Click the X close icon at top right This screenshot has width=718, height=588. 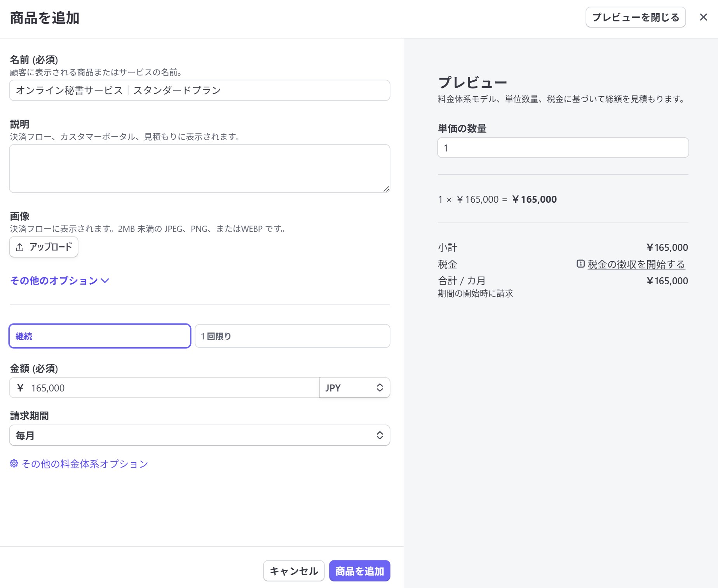coord(703,17)
